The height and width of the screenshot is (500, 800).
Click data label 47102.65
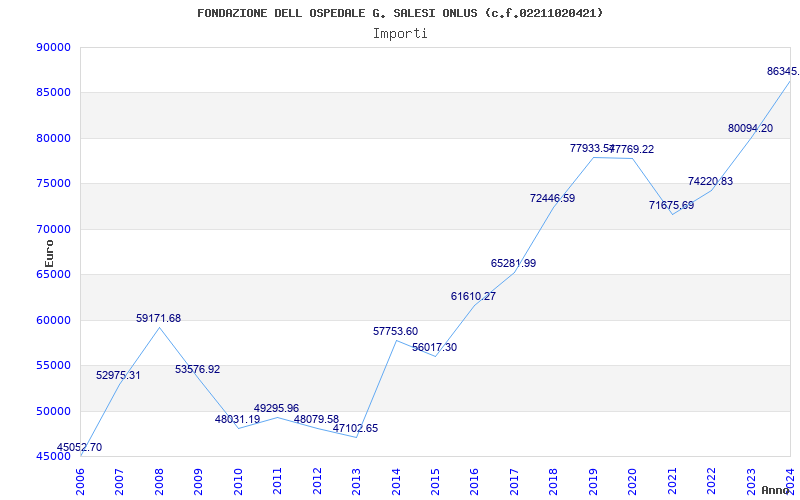pyautogui.click(x=356, y=429)
